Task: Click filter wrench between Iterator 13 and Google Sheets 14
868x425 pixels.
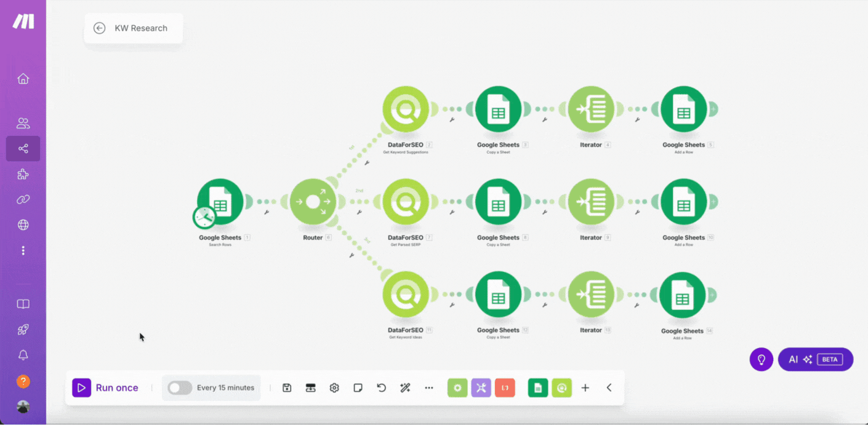Action: pyautogui.click(x=637, y=305)
